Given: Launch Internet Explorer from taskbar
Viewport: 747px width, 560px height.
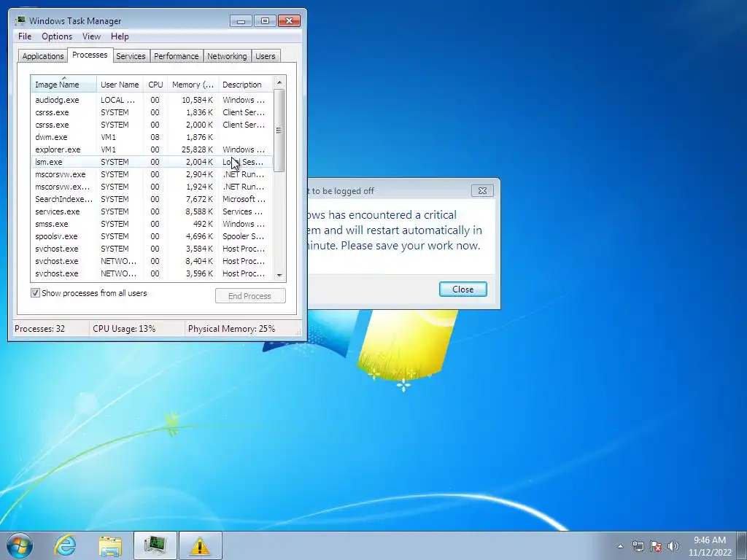Looking at the screenshot, I should click(65, 545).
